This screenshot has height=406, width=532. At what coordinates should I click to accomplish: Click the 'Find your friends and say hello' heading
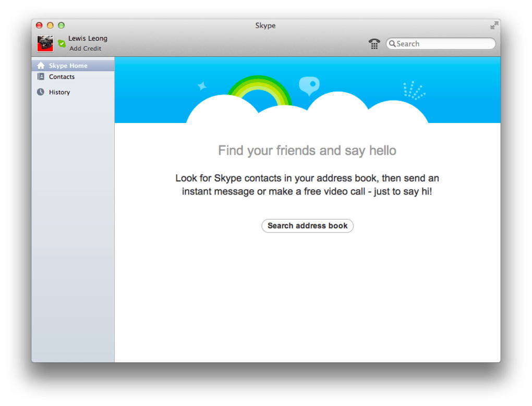307,151
